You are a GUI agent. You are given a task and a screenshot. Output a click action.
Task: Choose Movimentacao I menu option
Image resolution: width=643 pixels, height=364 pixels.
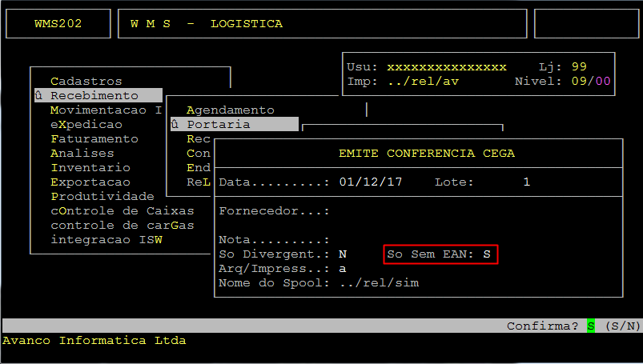click(106, 110)
